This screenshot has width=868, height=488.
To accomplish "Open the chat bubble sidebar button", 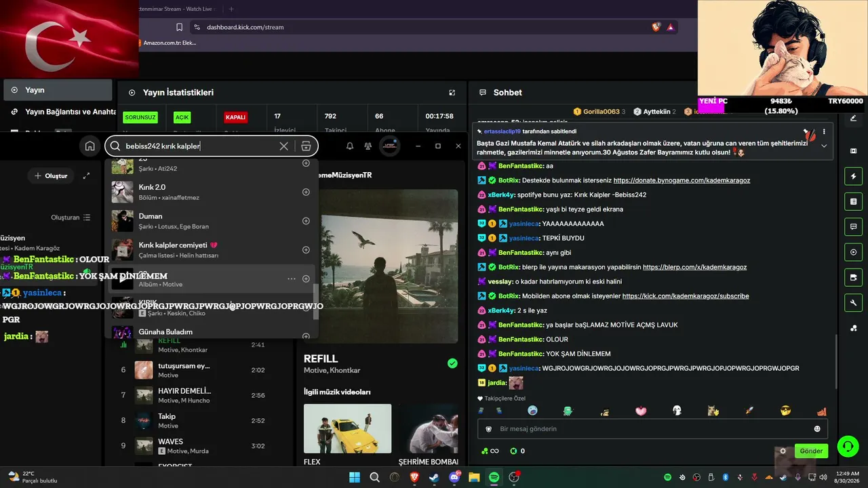I will [x=853, y=227].
